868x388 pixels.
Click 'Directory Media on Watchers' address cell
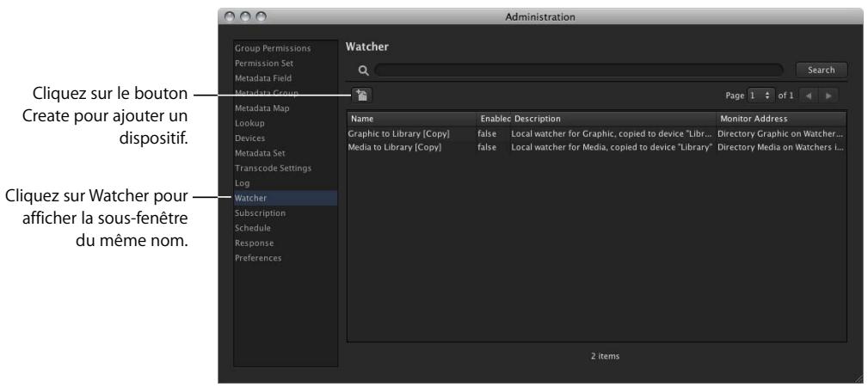pos(780,147)
